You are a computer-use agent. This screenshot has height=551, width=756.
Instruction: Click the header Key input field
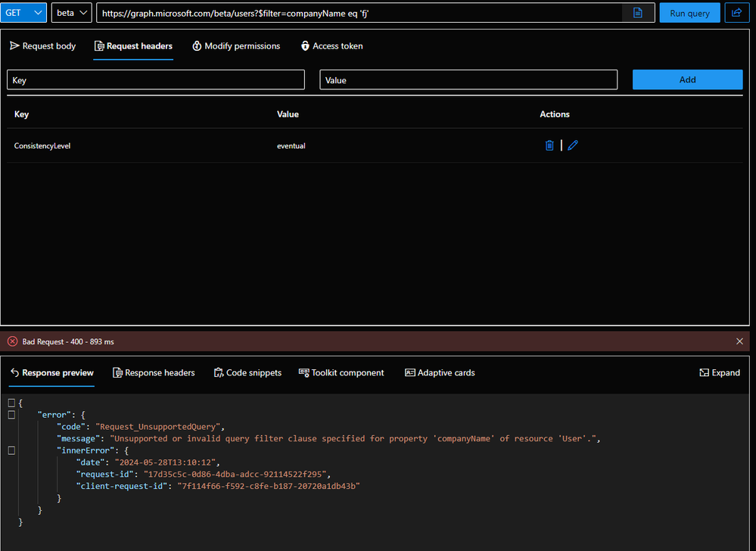click(156, 80)
